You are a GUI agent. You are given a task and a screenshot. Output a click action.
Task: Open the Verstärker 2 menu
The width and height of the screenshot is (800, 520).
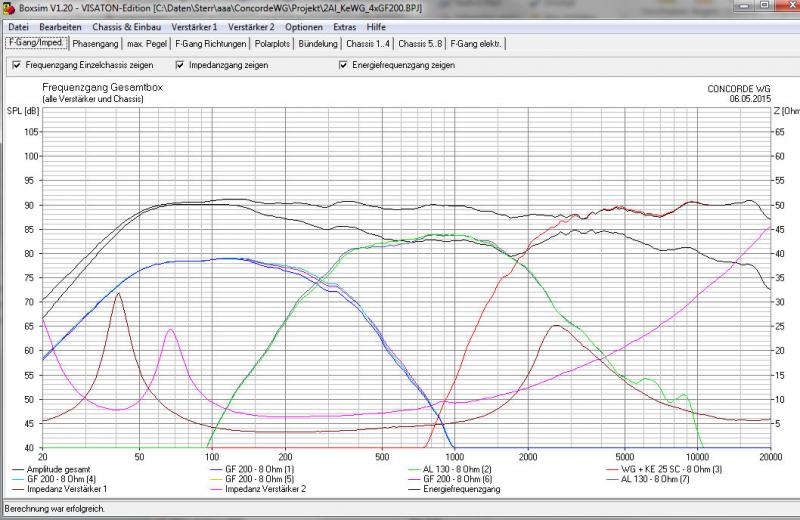[x=252, y=27]
